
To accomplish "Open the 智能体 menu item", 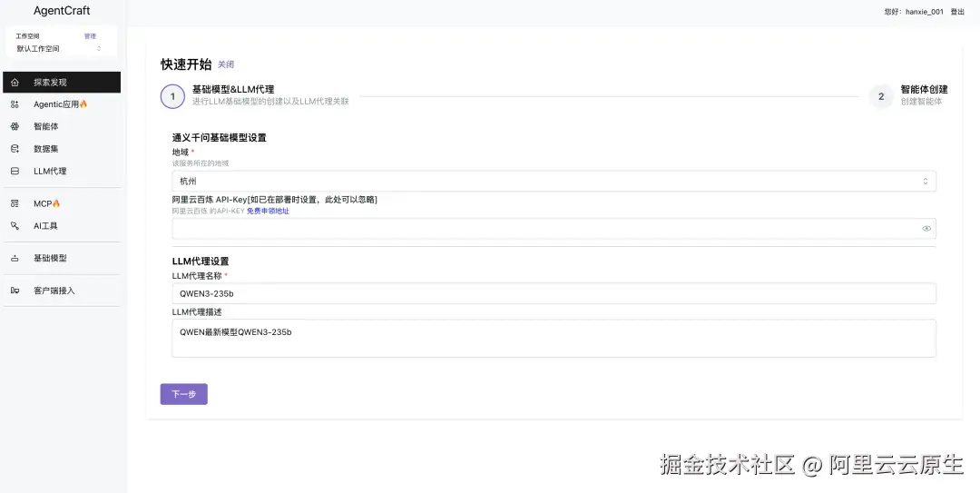I will (x=62, y=126).
